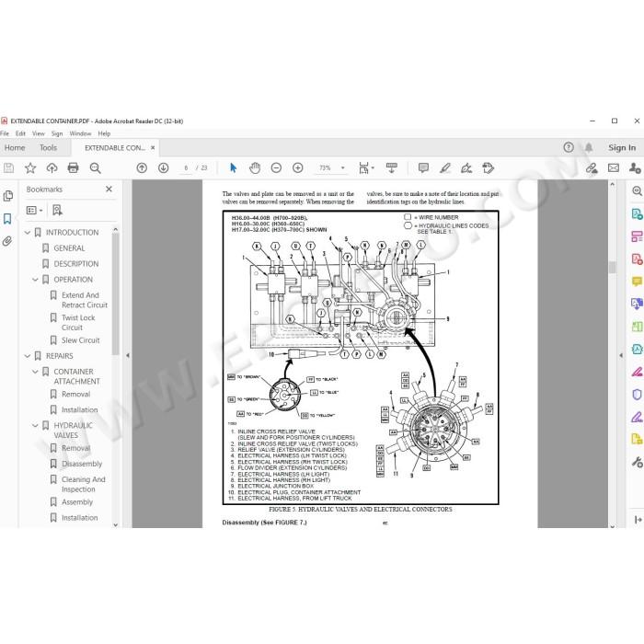Open bookmark options list dropdown

coord(35,211)
